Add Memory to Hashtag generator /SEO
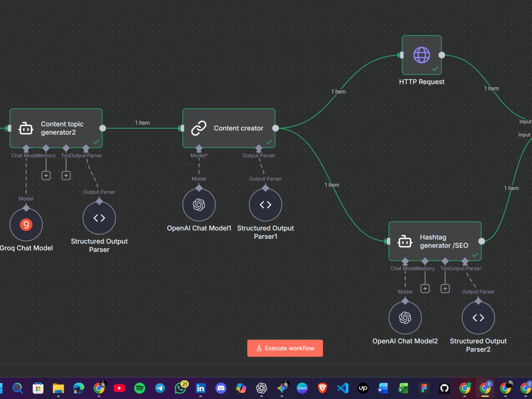Viewport: 532px width, 399px height. tap(425, 288)
